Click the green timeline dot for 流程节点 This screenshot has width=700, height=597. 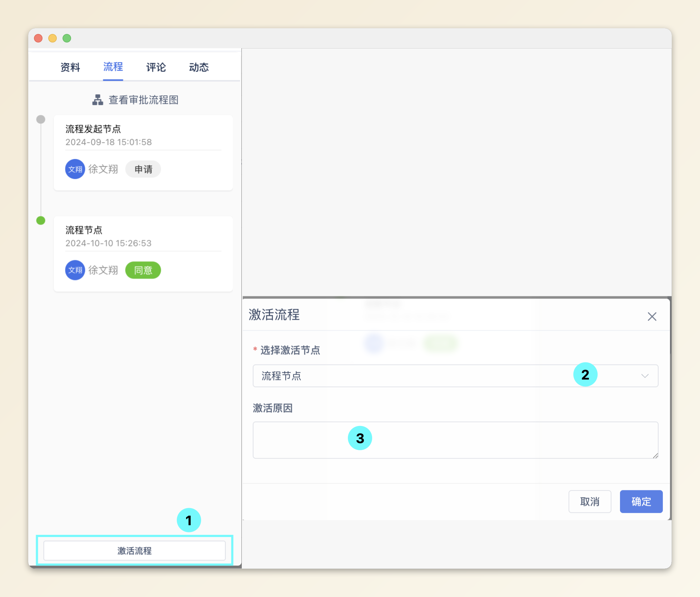point(41,220)
